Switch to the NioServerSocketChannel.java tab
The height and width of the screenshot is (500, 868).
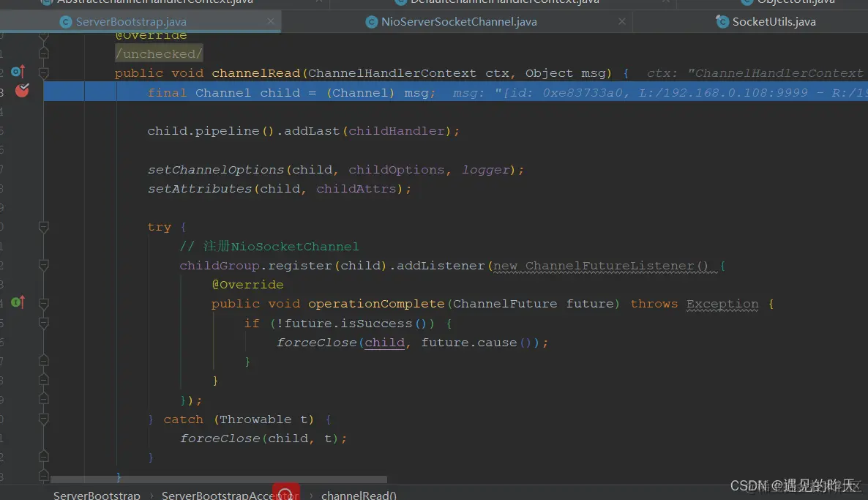pos(458,21)
